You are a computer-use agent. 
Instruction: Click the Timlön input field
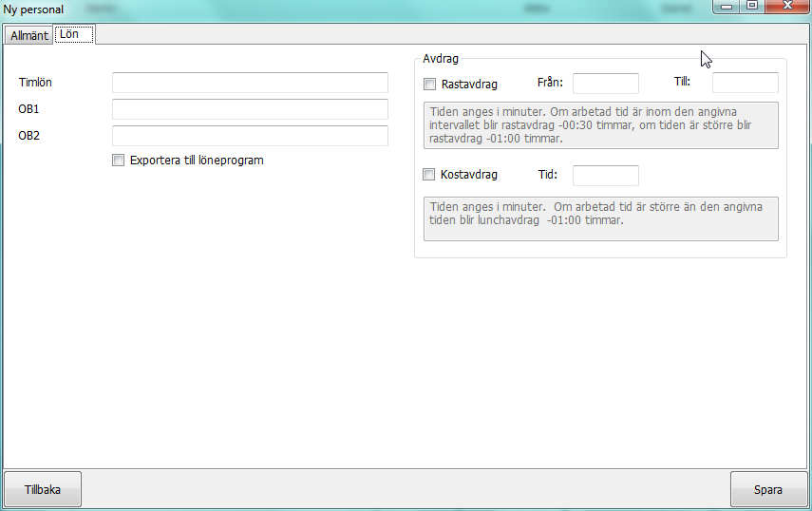point(250,83)
